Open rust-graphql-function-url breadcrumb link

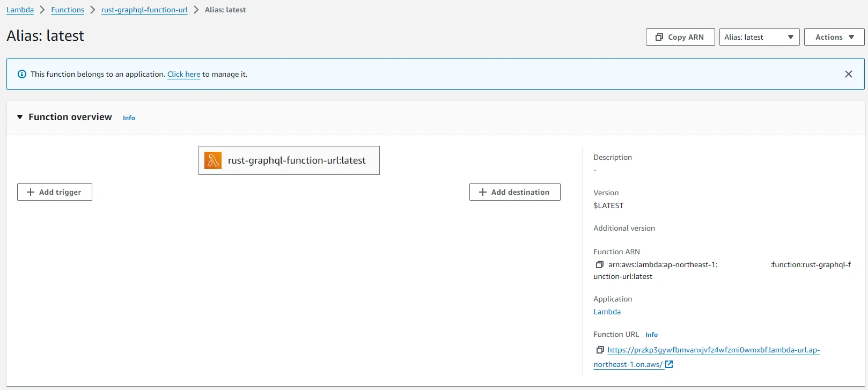[x=144, y=10]
